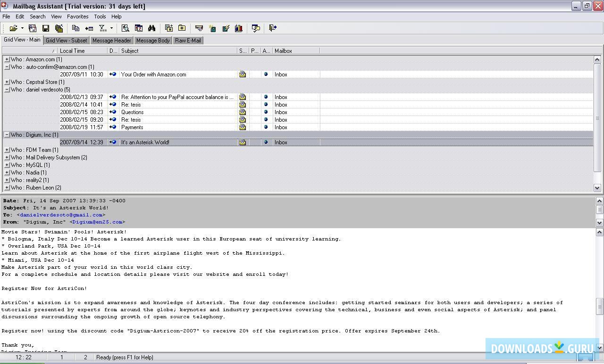
Task: Click the open folder toolbar icon
Action: pyautogui.click(x=13, y=28)
